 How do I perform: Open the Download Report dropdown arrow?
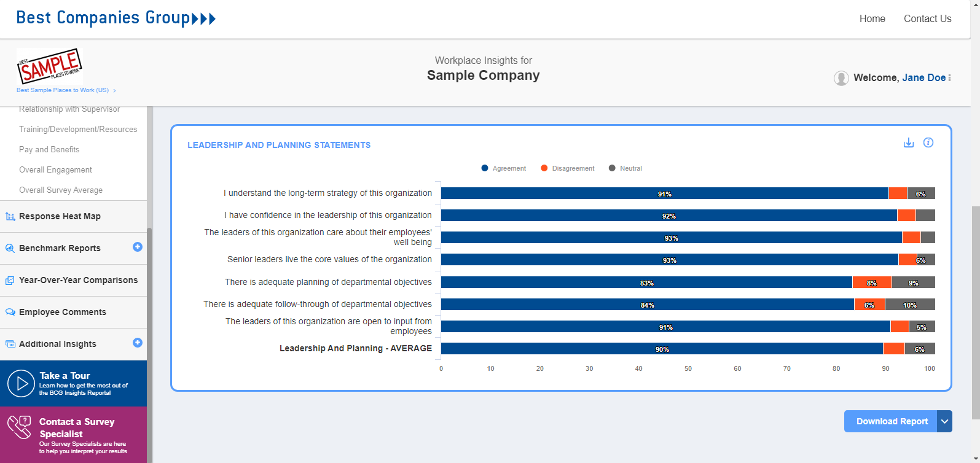[944, 421]
